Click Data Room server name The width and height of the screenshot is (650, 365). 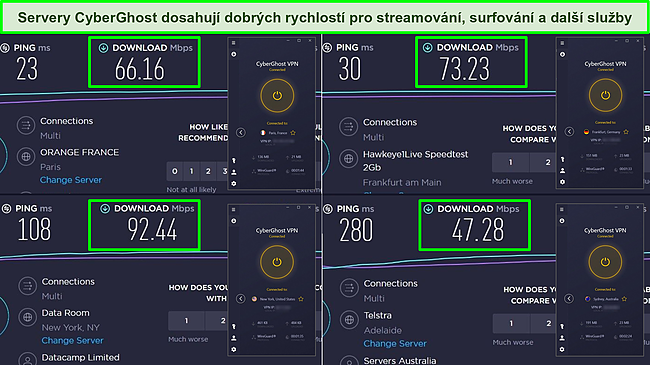(x=65, y=313)
